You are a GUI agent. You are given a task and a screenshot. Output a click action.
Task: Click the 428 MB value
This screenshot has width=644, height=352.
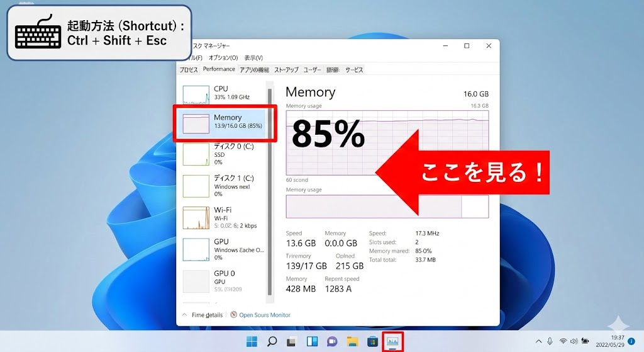(301, 288)
